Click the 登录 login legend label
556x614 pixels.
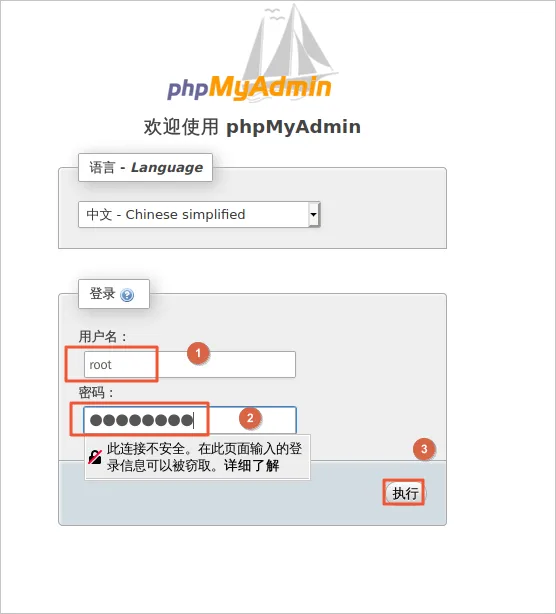(114, 294)
